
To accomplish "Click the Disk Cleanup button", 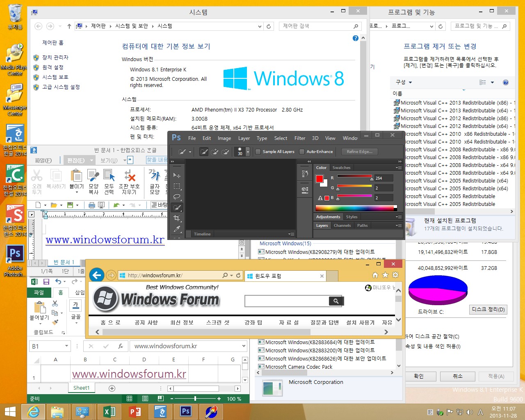I will coord(488,309).
